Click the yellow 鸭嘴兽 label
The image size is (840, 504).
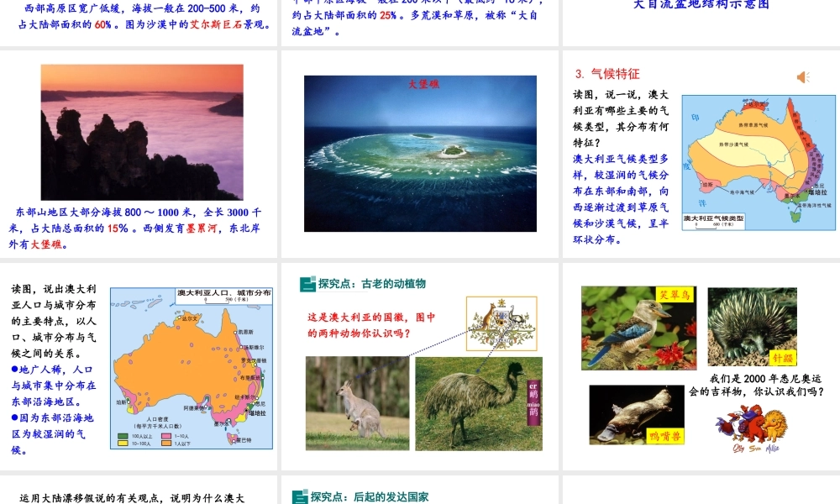[664, 436]
